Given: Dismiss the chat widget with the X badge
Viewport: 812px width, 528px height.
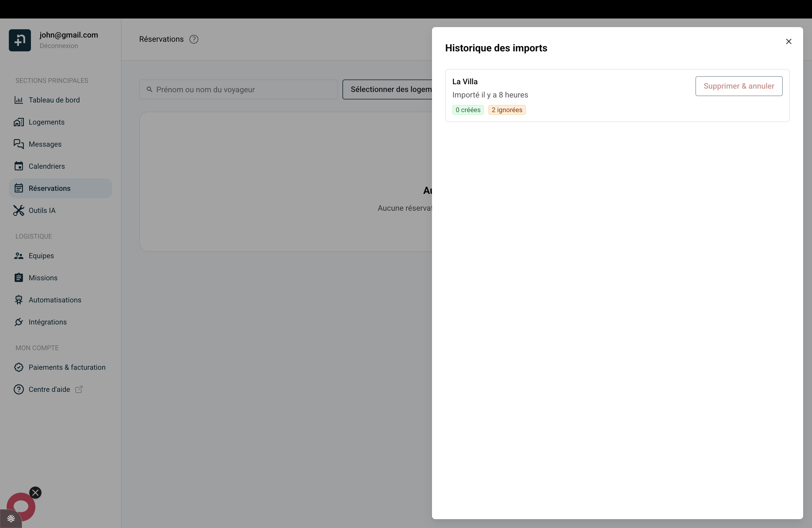Looking at the screenshot, I should click(x=35, y=493).
